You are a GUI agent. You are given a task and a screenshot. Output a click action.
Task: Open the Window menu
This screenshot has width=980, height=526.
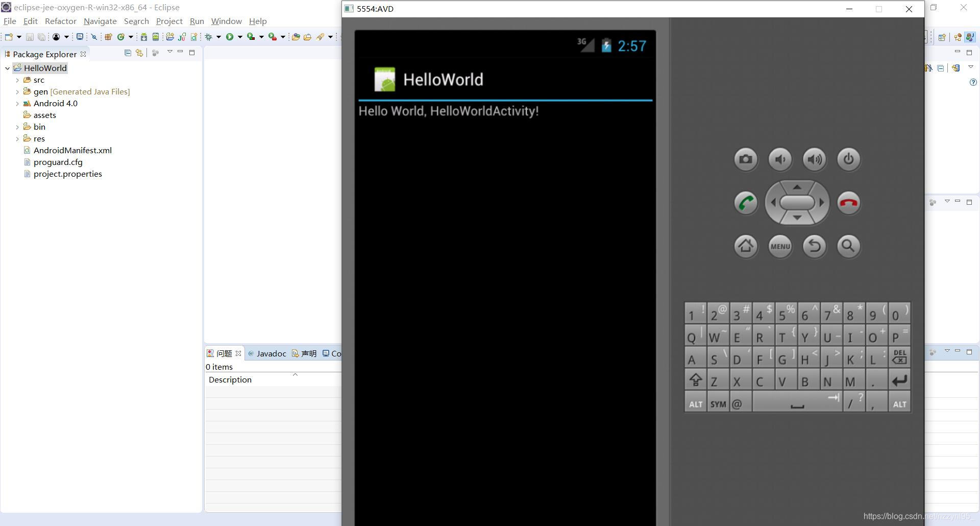pyautogui.click(x=226, y=21)
